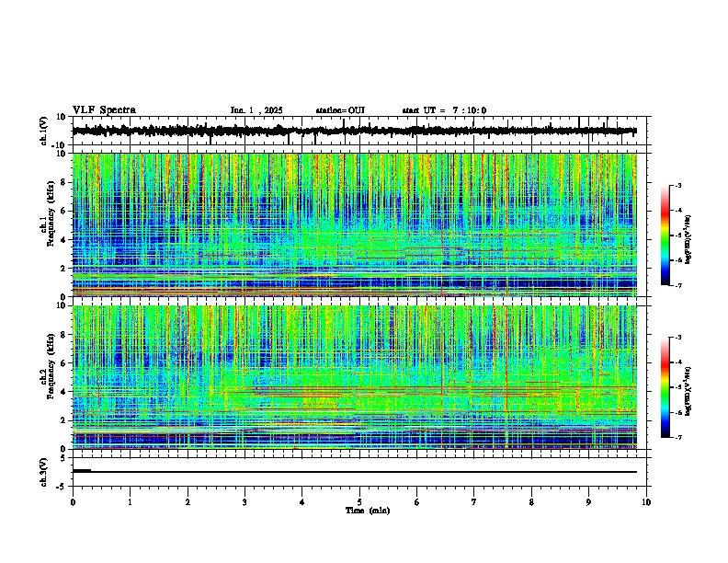Click the ch.2 spectrogram '8' kHz tick label
Screen dimensions: 728x563
point(64,335)
